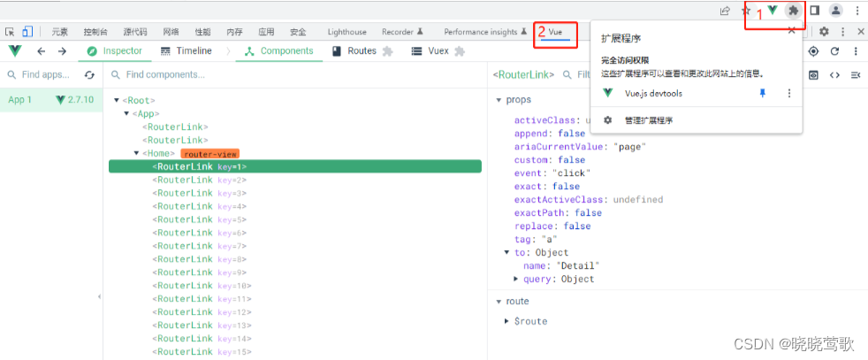Refresh the apps list

(89, 75)
